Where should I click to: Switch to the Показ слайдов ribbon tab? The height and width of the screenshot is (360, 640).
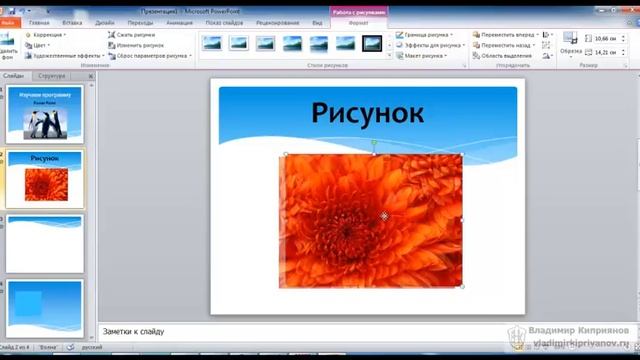(224, 23)
